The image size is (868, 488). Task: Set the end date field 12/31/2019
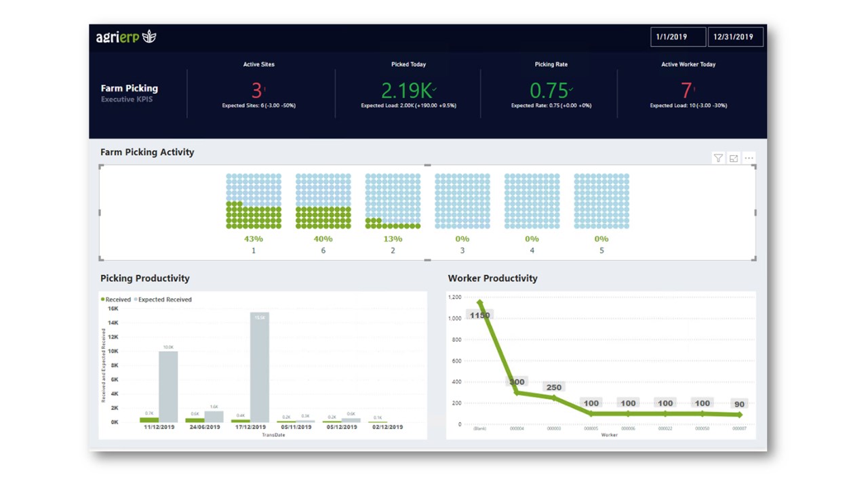coord(736,37)
